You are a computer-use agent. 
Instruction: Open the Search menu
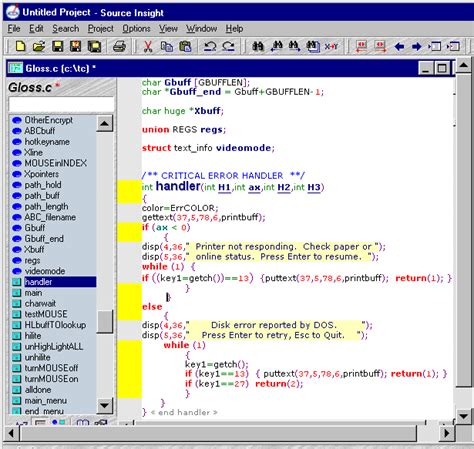[66, 29]
